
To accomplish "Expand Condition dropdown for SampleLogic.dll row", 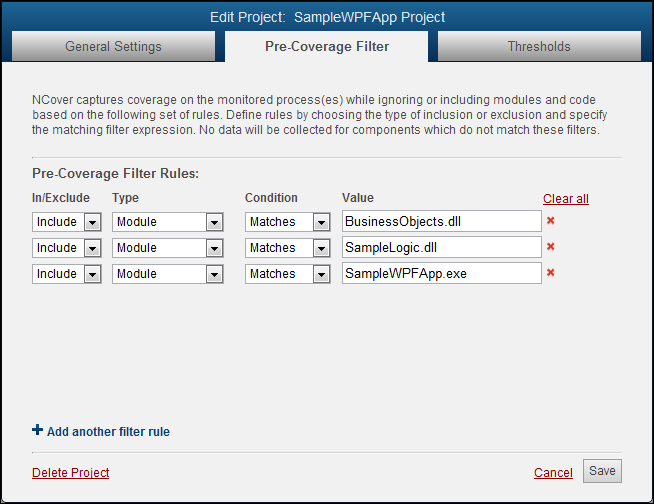I will tap(321, 248).
